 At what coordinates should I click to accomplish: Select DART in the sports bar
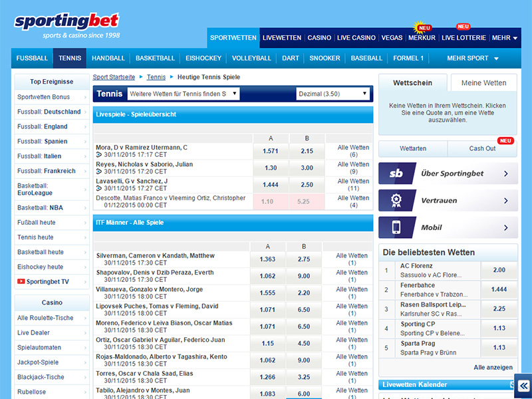coord(291,59)
